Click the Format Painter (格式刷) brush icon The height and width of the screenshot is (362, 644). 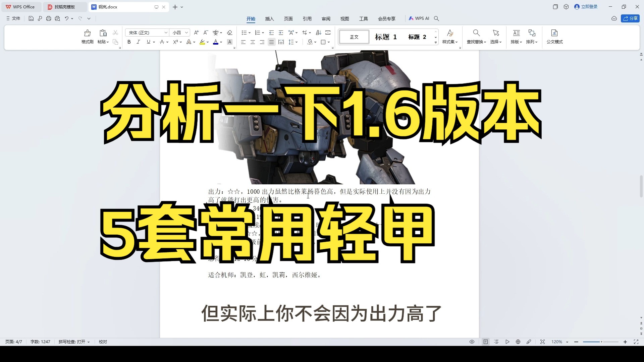(x=87, y=33)
